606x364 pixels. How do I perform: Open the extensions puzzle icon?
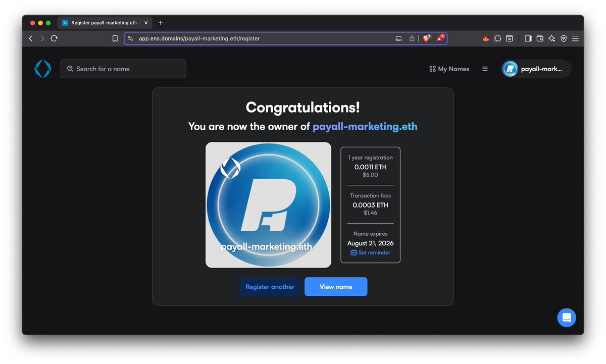pyautogui.click(x=498, y=38)
